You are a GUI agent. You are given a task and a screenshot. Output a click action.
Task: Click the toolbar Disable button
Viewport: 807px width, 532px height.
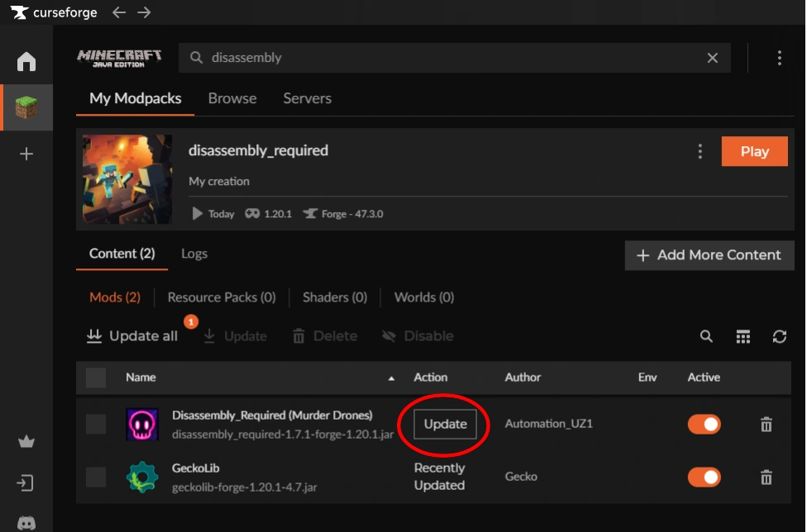(x=418, y=336)
